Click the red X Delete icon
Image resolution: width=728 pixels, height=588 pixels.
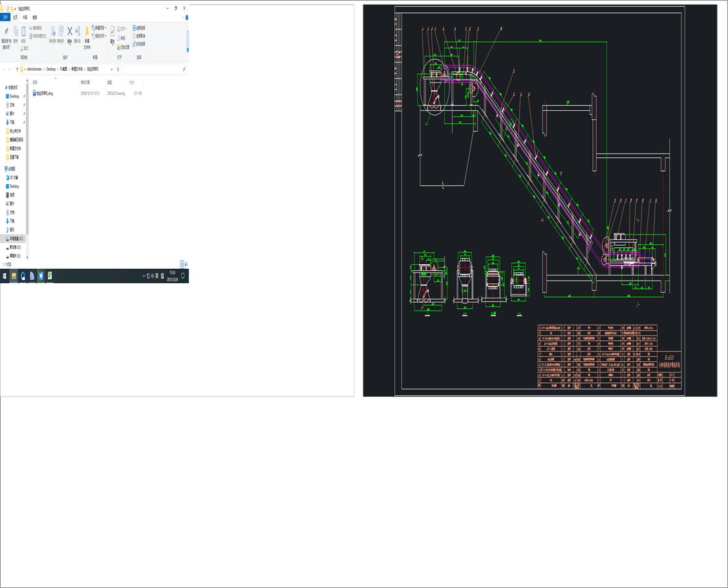click(70, 31)
